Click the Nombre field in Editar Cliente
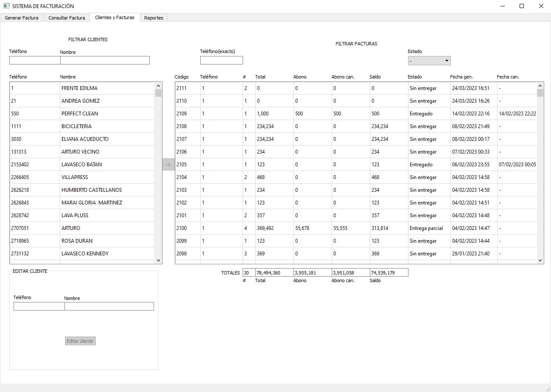551x392 pixels. [109, 306]
